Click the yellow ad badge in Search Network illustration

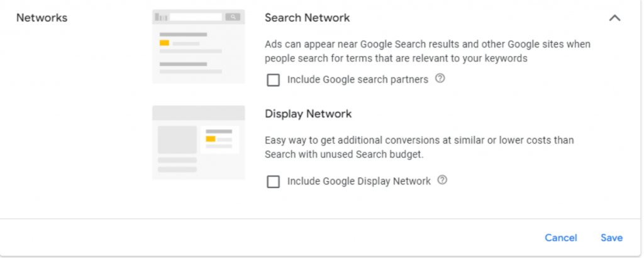coord(164,43)
